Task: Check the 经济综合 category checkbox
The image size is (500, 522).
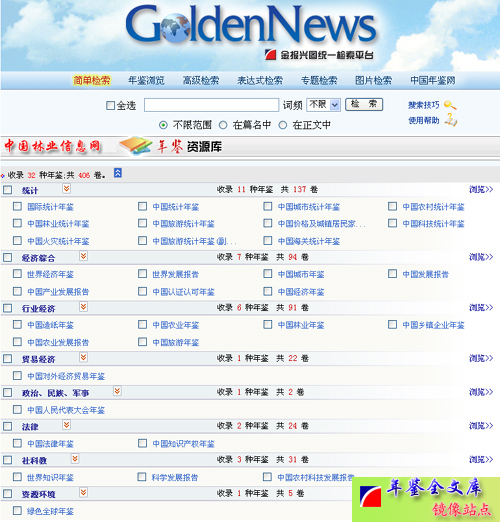Action: 7,257
